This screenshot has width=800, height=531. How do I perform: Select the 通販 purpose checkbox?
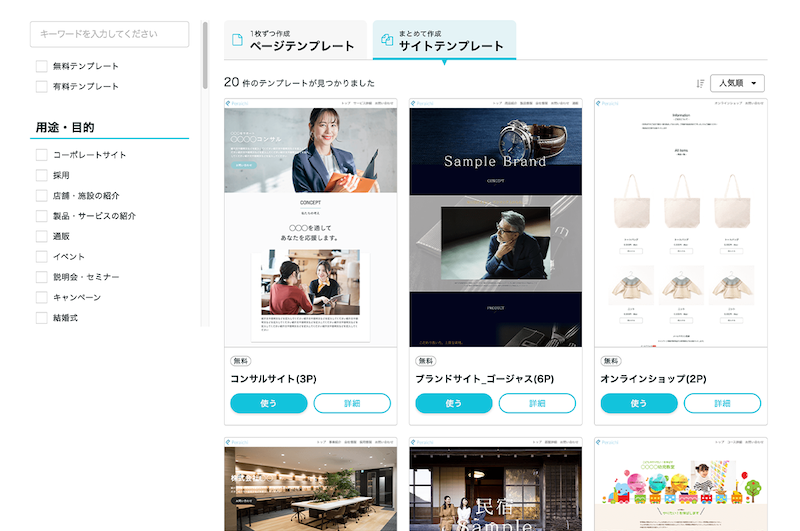(42, 236)
